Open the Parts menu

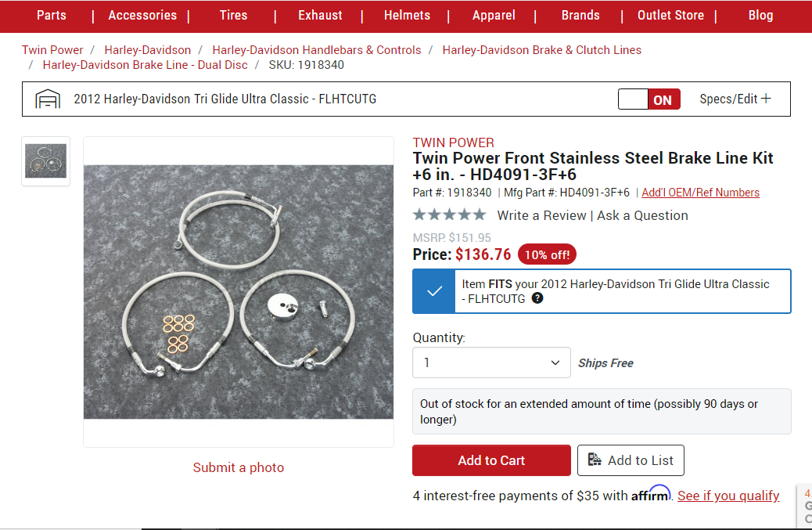coord(52,16)
